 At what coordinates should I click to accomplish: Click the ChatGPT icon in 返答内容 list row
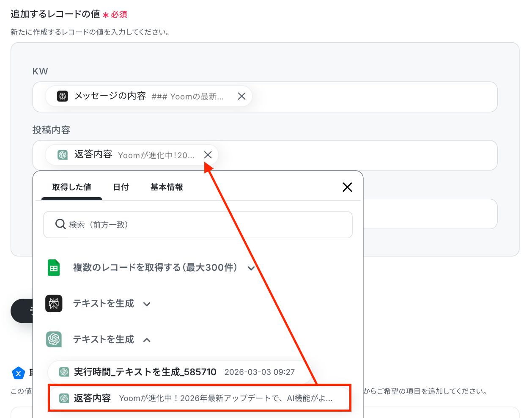[x=64, y=398]
